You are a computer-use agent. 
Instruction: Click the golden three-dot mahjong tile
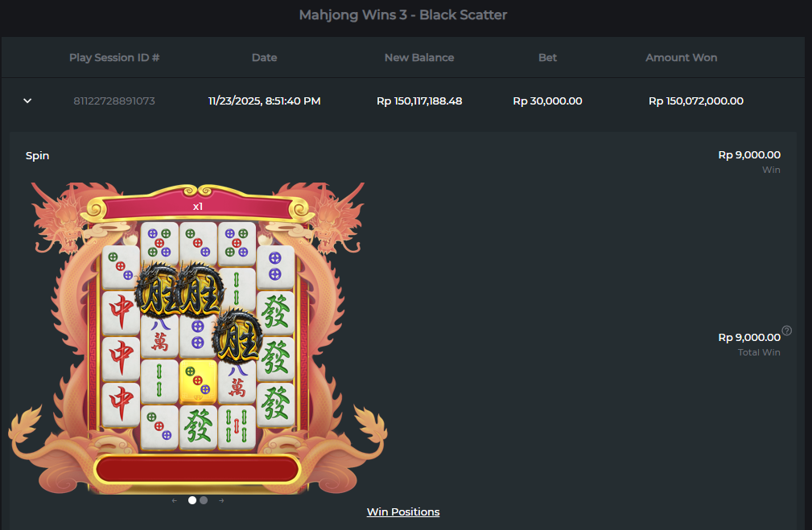point(198,383)
